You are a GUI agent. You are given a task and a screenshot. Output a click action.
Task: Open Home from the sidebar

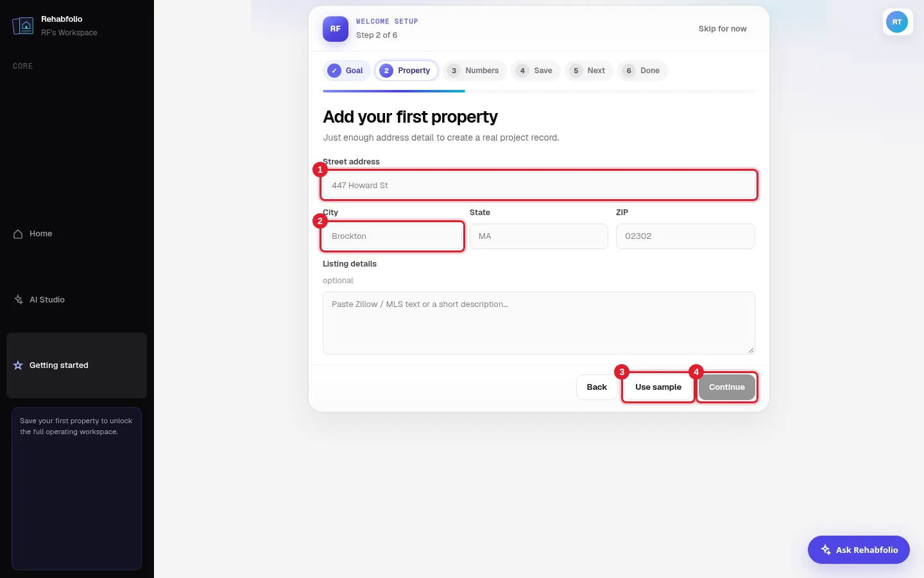tap(76, 234)
